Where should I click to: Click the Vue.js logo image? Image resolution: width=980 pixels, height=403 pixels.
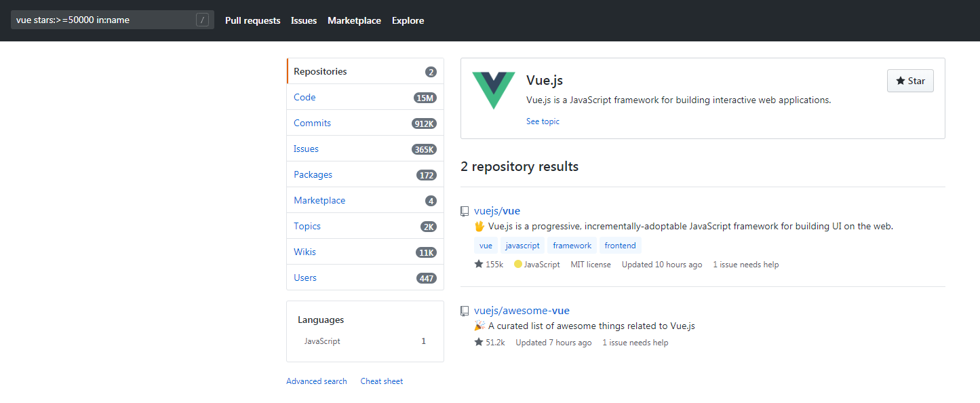pos(494,90)
